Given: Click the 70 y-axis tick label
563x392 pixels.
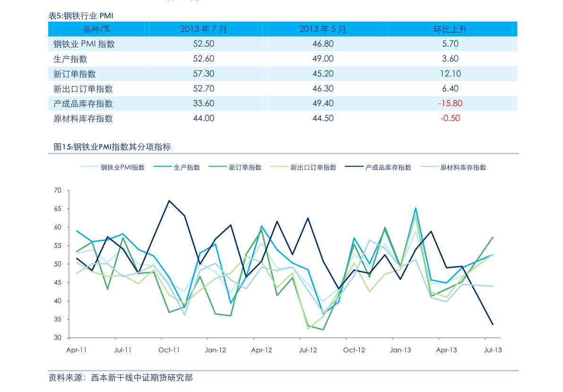Looking at the screenshot, I should point(58,191).
